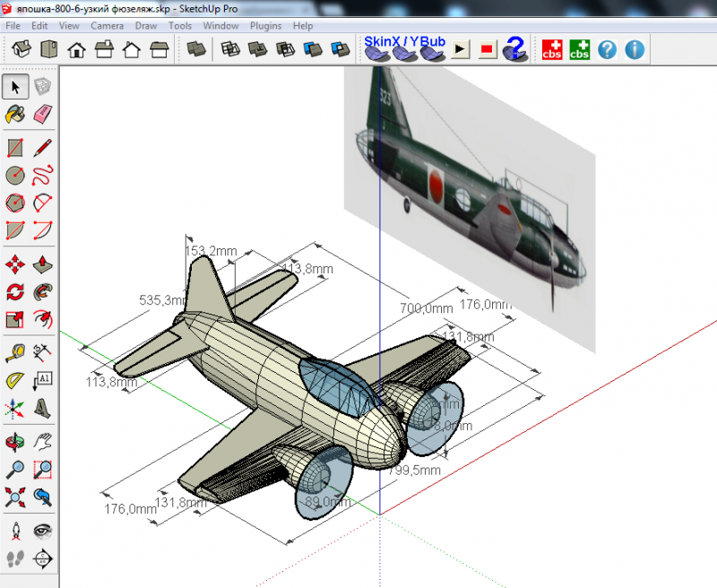Select the Line pencil tool
The image size is (717, 588).
pos(42,148)
